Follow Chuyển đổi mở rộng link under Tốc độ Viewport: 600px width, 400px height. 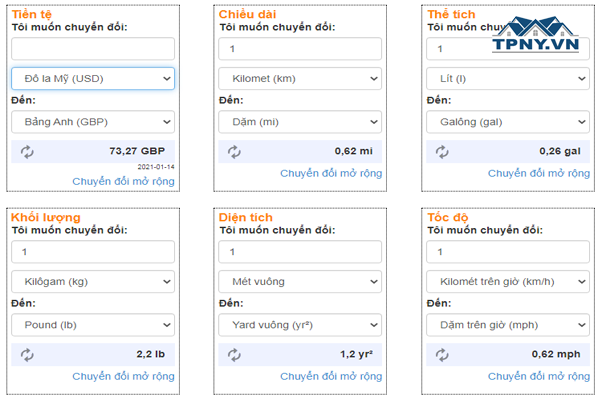point(538,376)
